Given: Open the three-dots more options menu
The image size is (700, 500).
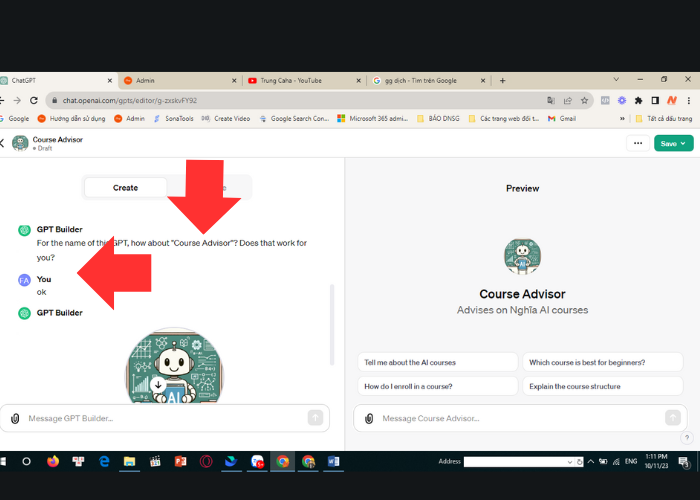Looking at the screenshot, I should [637, 143].
